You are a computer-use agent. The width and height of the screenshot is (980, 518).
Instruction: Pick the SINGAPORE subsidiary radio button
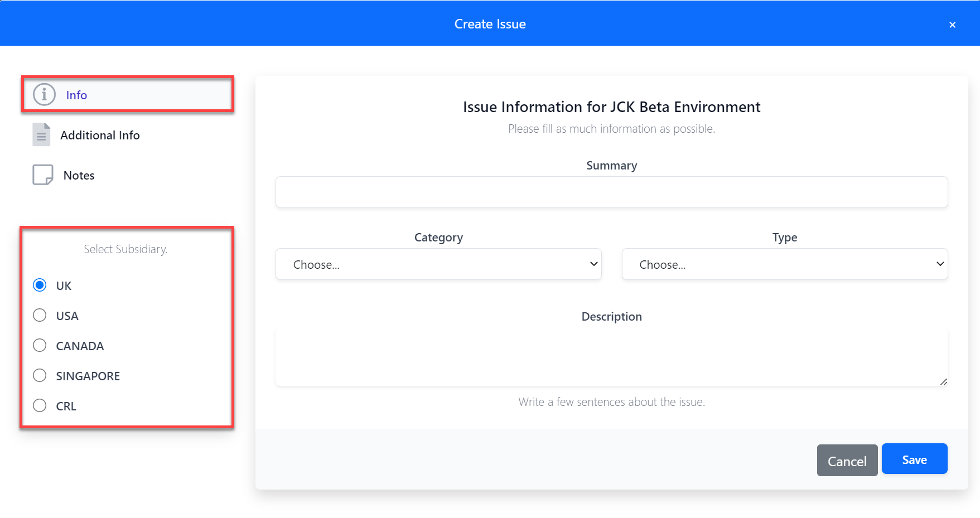(x=40, y=376)
